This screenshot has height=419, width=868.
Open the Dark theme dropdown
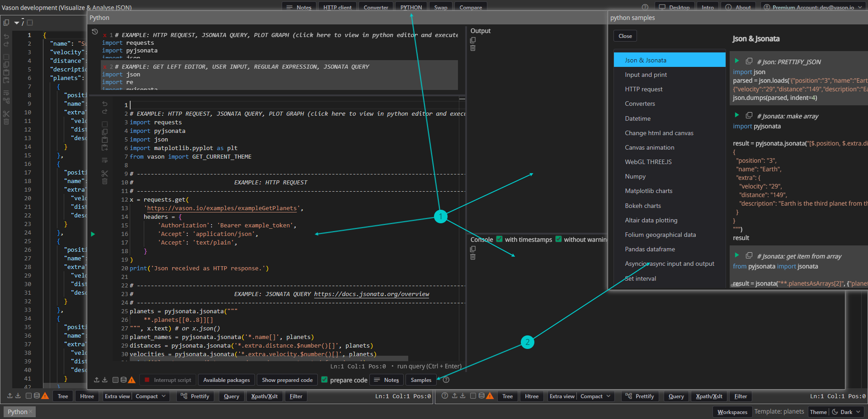pos(846,412)
